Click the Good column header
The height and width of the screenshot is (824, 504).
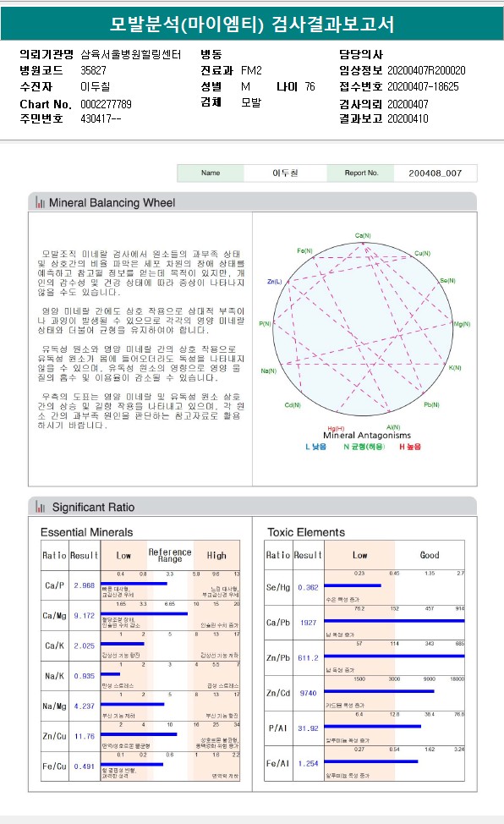tap(430, 555)
